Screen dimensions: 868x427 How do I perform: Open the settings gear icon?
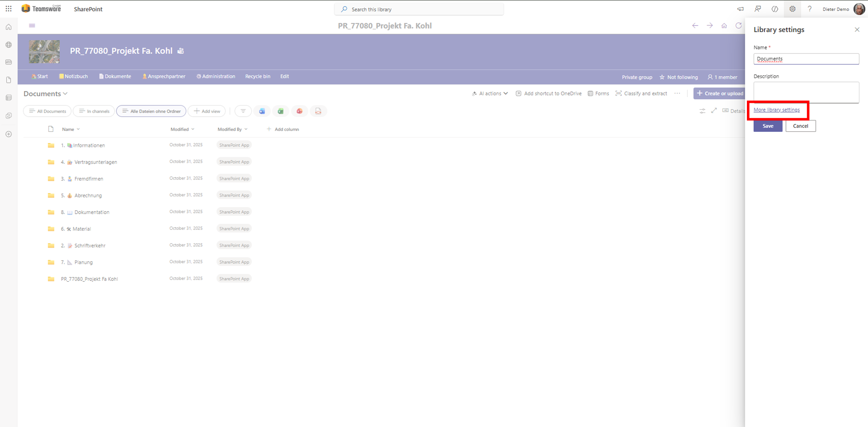click(x=792, y=9)
